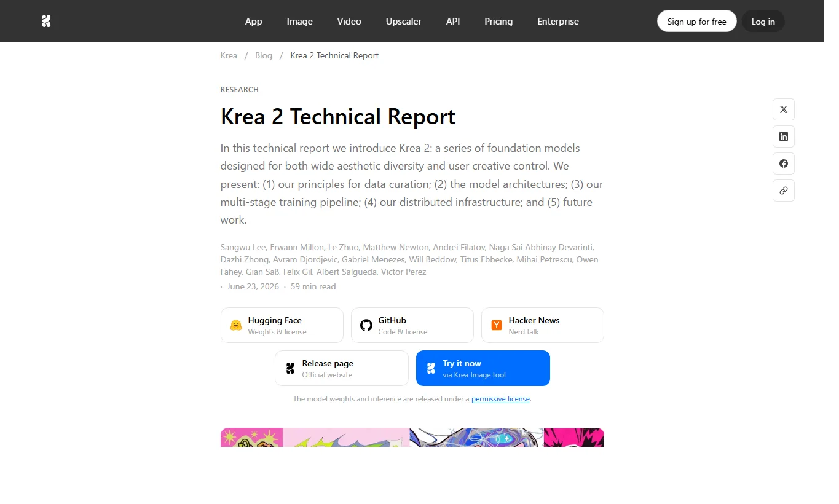Go to Krea in the breadcrumb

tap(229, 55)
